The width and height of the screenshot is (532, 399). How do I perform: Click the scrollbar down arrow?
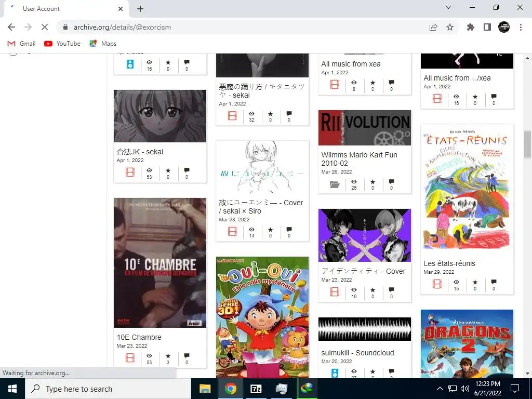[x=527, y=374]
